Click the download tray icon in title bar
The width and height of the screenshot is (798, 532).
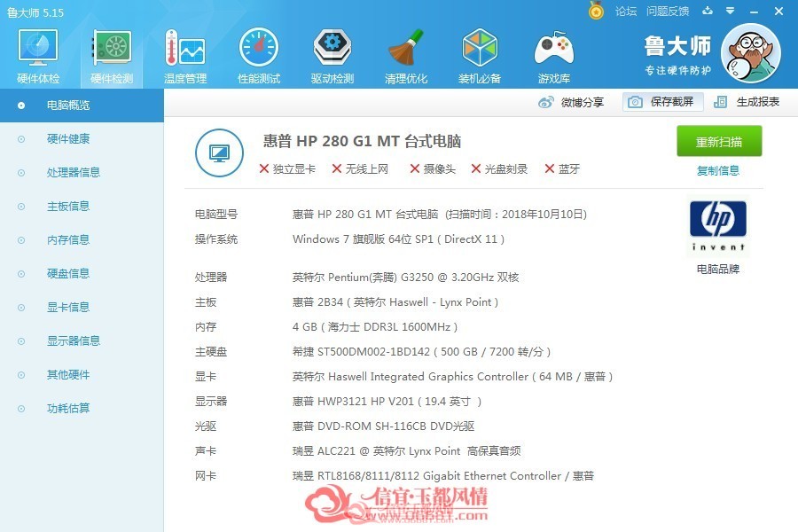(x=708, y=11)
